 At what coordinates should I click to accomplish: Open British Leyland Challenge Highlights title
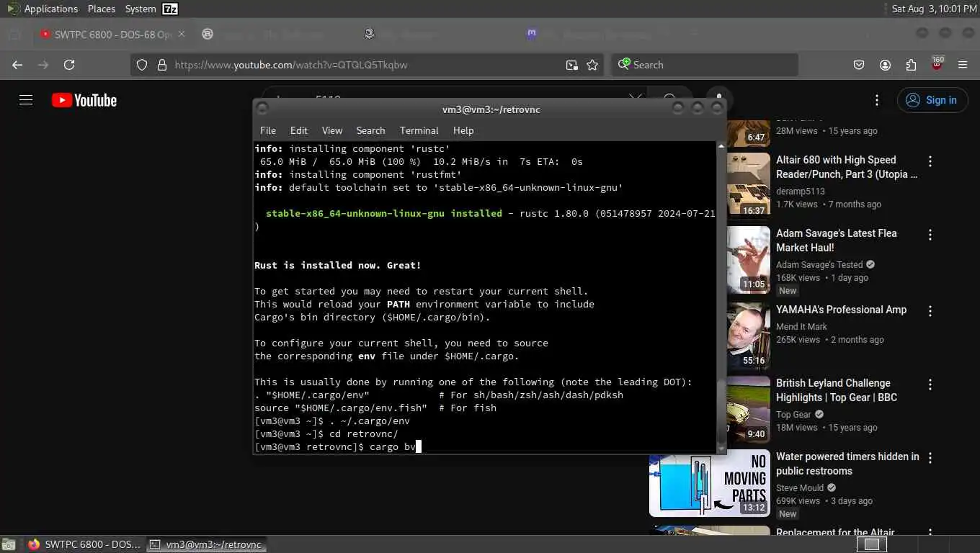coord(837,390)
